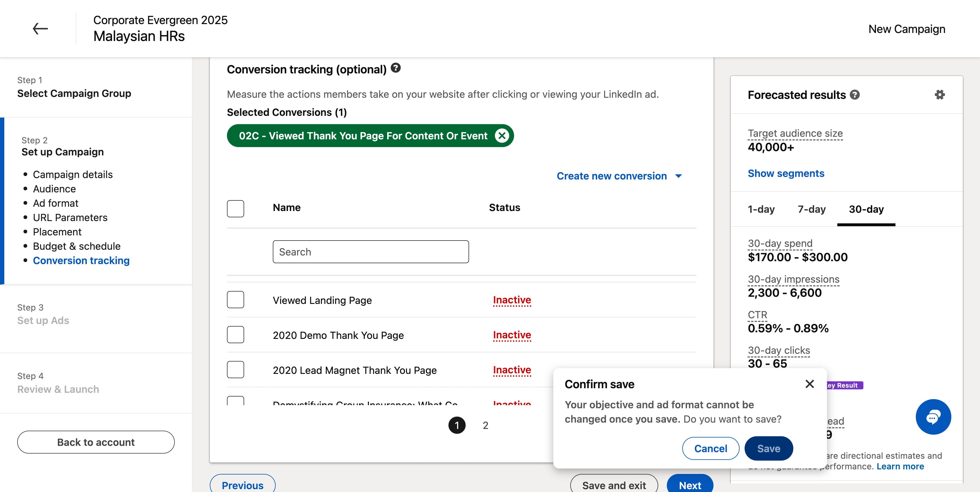Image resolution: width=980 pixels, height=492 pixels.
Task: Open forecast settings gear icon
Action: (940, 95)
